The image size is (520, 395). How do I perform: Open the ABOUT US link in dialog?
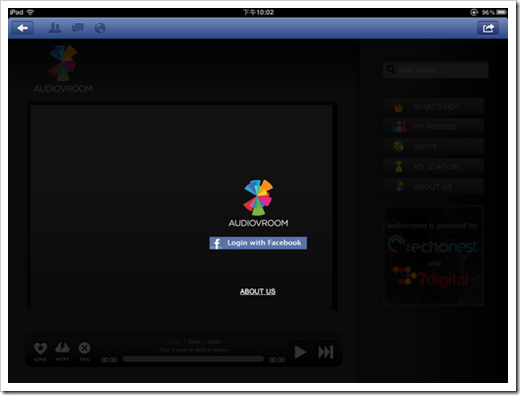[258, 291]
